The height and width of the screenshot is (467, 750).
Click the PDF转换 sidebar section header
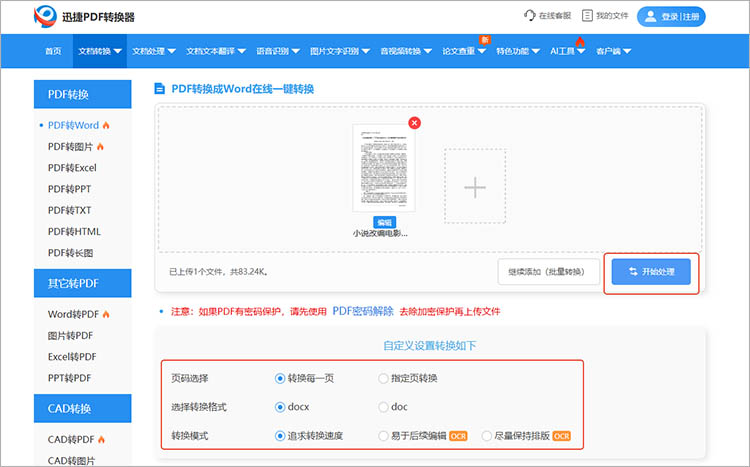[83, 94]
